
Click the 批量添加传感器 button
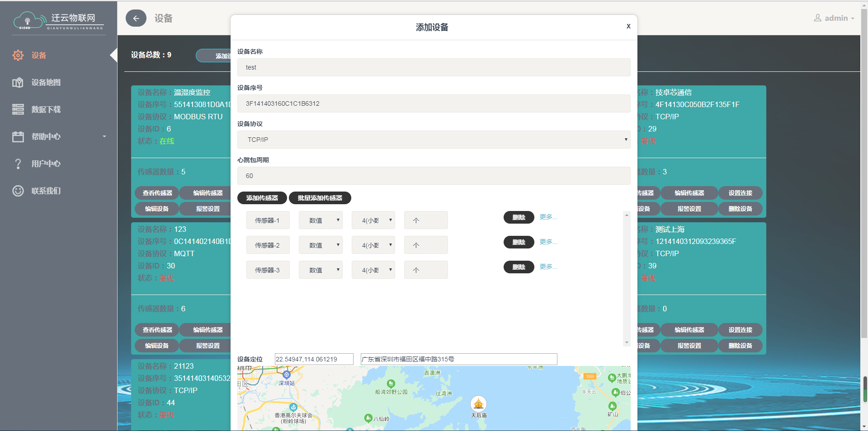click(320, 198)
